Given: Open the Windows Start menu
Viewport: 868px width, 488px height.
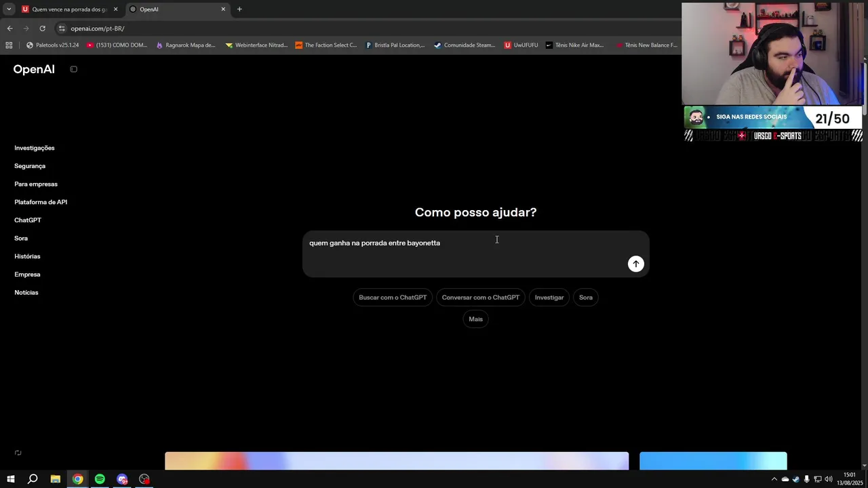Looking at the screenshot, I should point(10,479).
